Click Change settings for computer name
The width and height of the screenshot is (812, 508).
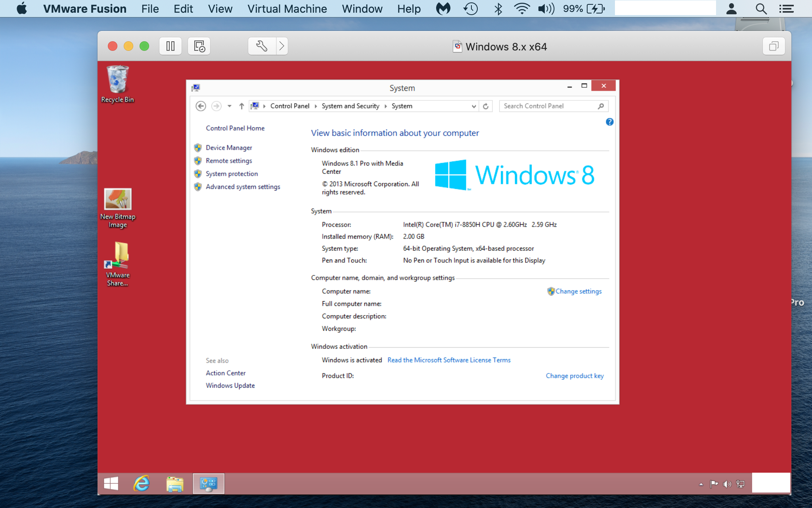click(578, 291)
